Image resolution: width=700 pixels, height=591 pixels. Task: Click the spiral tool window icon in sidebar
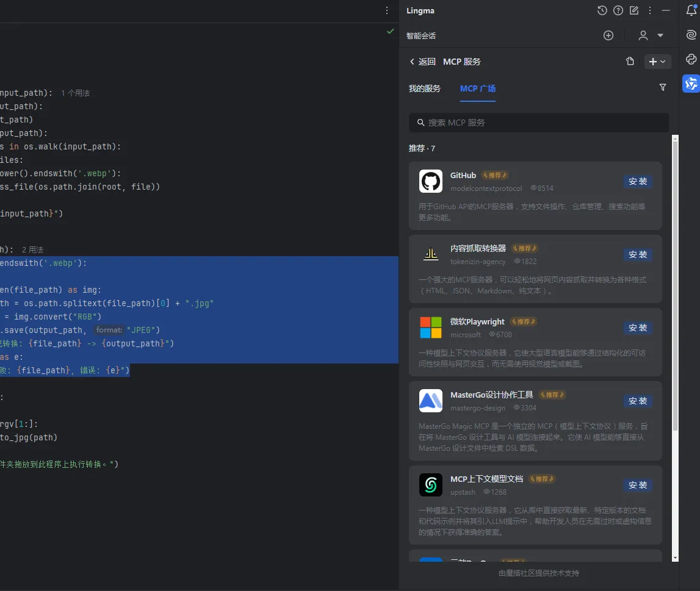[691, 35]
